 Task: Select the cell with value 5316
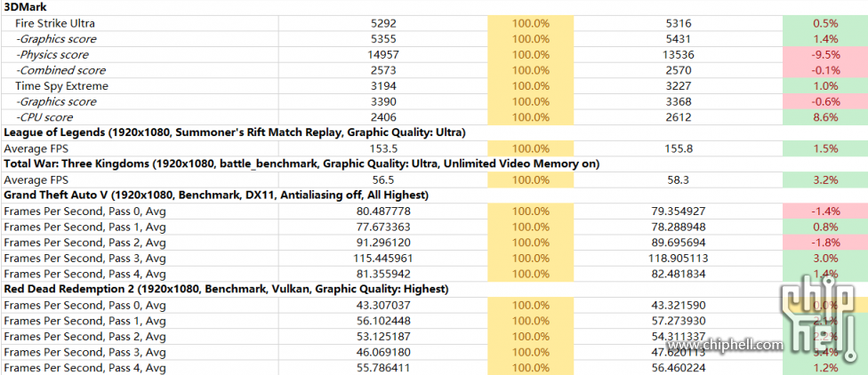point(679,24)
